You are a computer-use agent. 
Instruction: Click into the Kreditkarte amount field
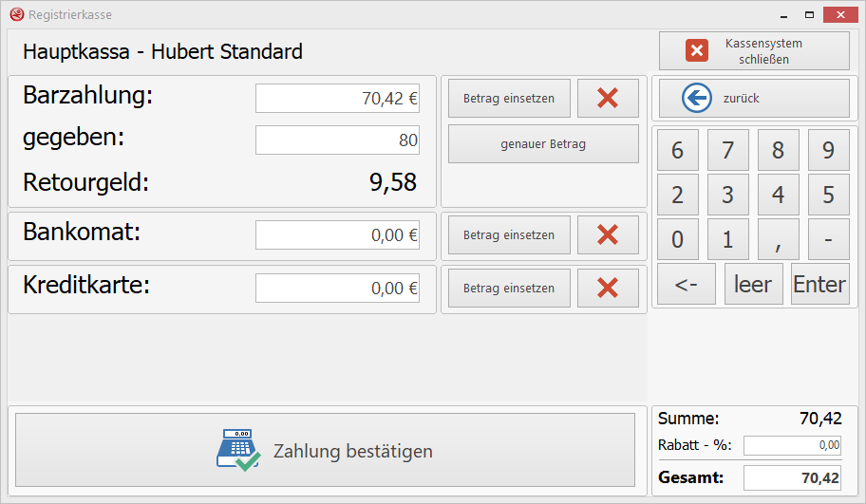338,289
